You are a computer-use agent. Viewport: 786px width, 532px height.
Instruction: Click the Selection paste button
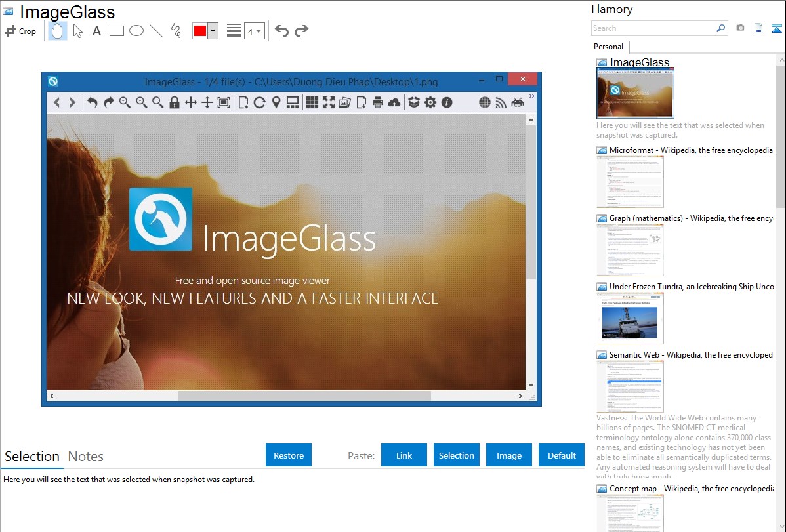457,455
